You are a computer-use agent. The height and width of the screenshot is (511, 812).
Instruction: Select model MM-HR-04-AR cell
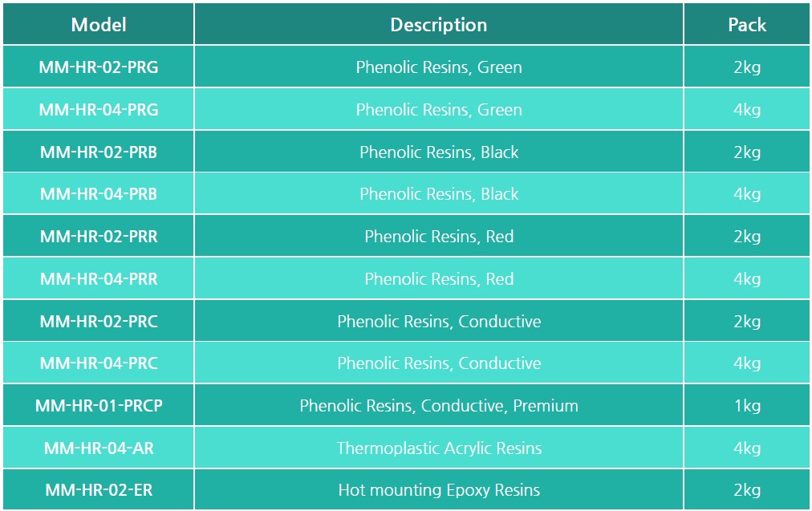pyautogui.click(x=99, y=448)
